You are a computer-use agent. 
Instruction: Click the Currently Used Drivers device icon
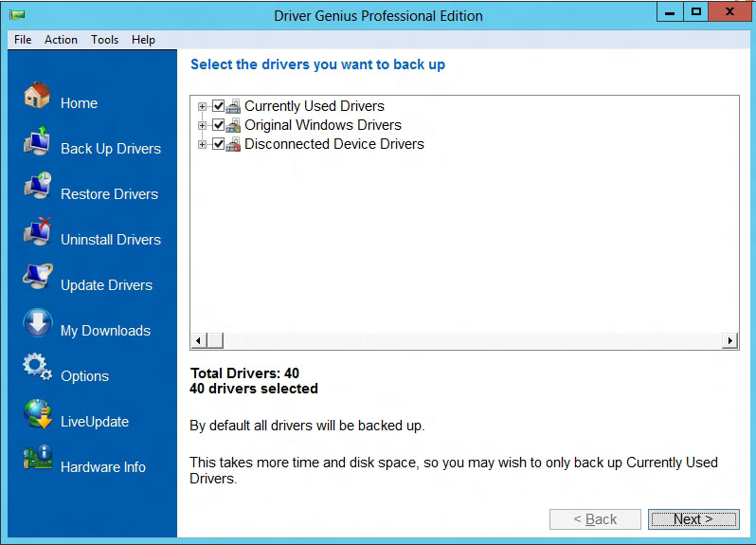tap(233, 106)
